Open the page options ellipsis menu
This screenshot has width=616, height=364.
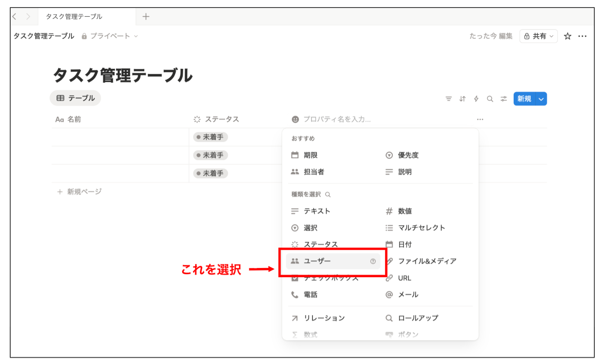[582, 36]
